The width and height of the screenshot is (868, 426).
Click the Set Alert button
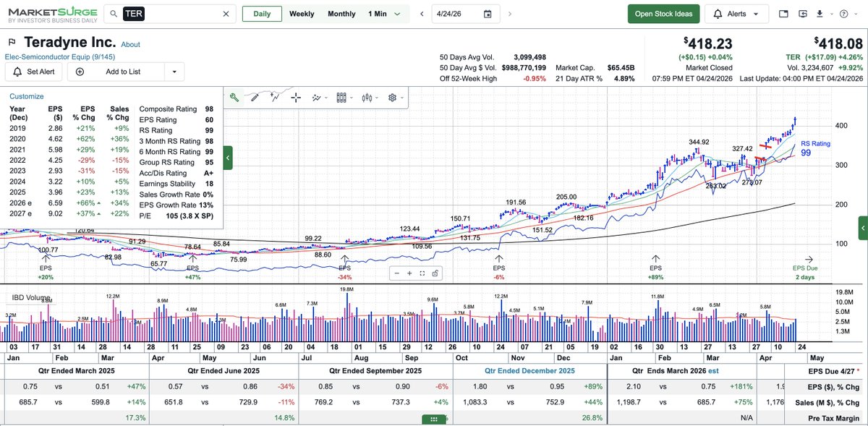pos(34,72)
